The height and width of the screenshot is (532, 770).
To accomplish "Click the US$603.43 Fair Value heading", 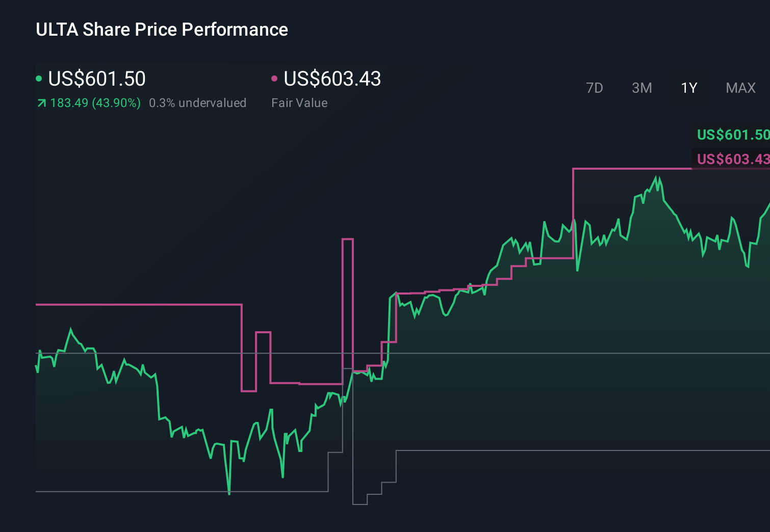I will click(x=332, y=79).
